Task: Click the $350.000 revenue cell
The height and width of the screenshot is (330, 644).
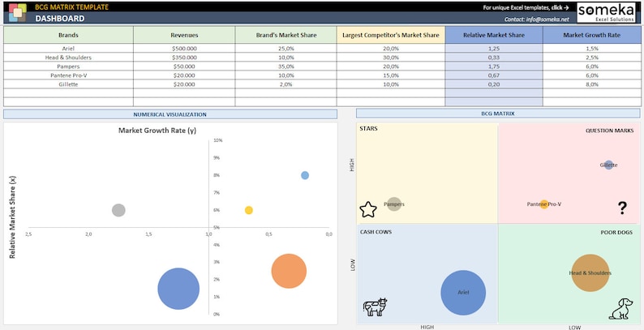Action: pos(184,57)
